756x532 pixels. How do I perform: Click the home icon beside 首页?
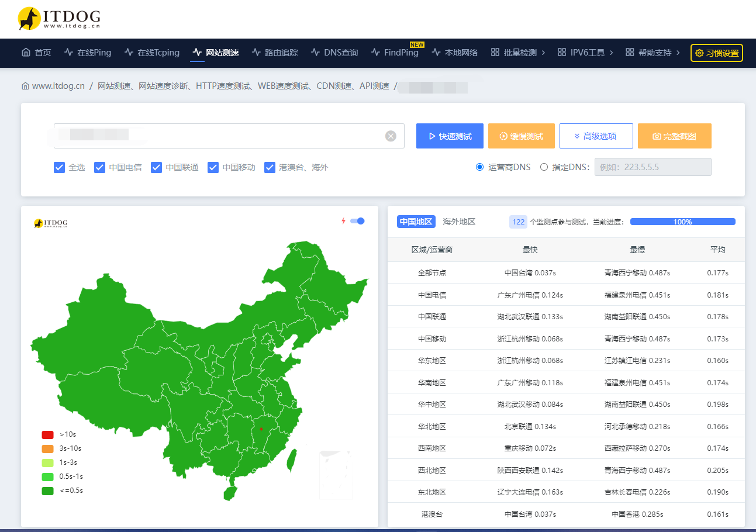point(26,52)
